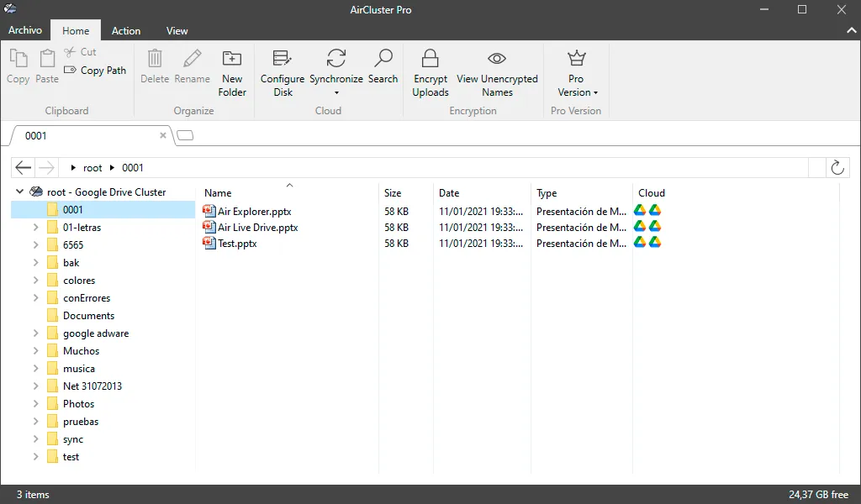This screenshot has height=504, width=861.
Task: Click root in the breadcrumb path
Action: (92, 168)
